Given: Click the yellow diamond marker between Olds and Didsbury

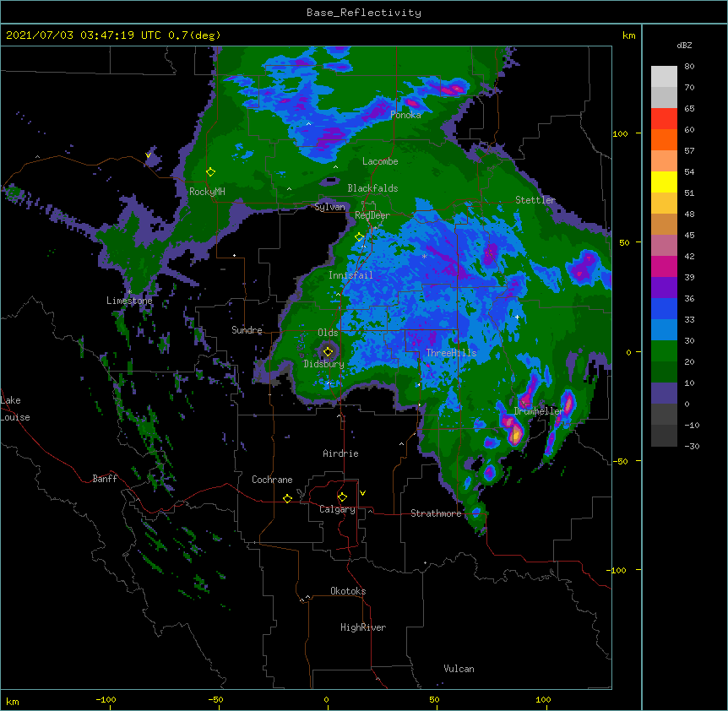Looking at the screenshot, I should pyautogui.click(x=329, y=351).
